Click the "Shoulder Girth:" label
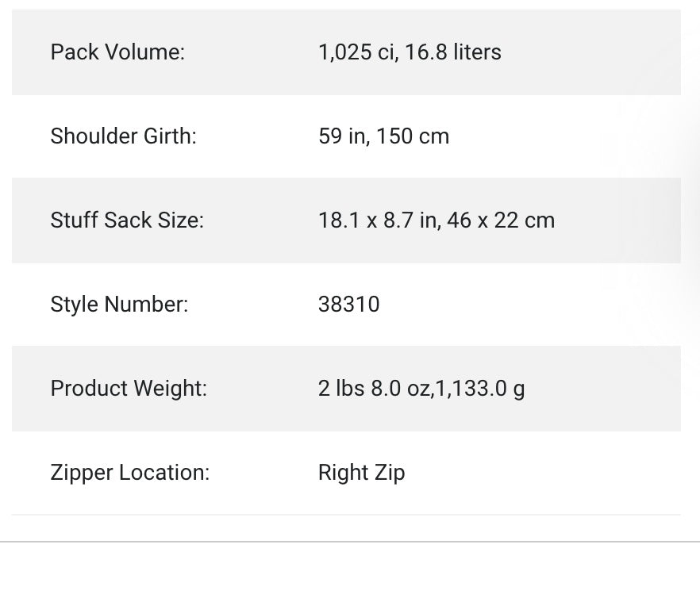 click(123, 136)
